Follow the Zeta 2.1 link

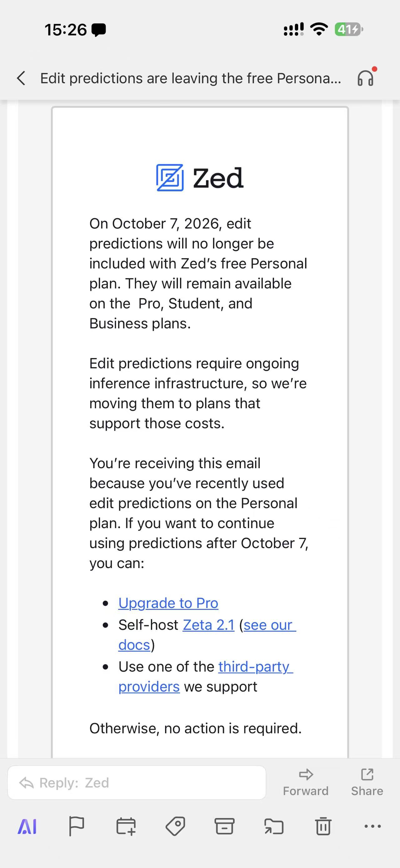coord(208,625)
